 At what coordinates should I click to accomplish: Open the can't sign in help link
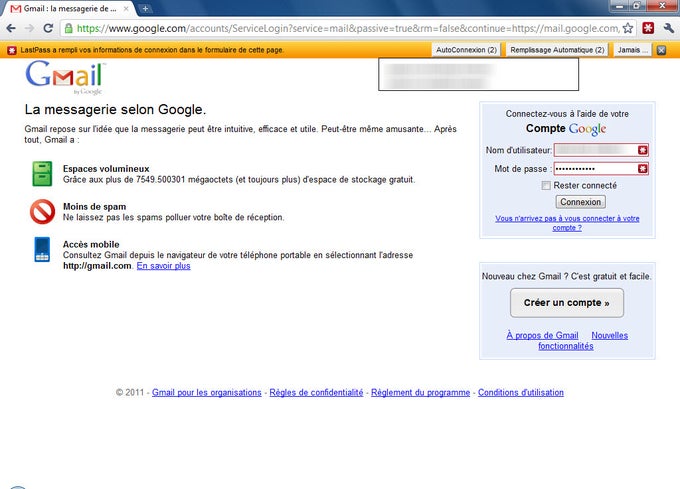(x=567, y=223)
